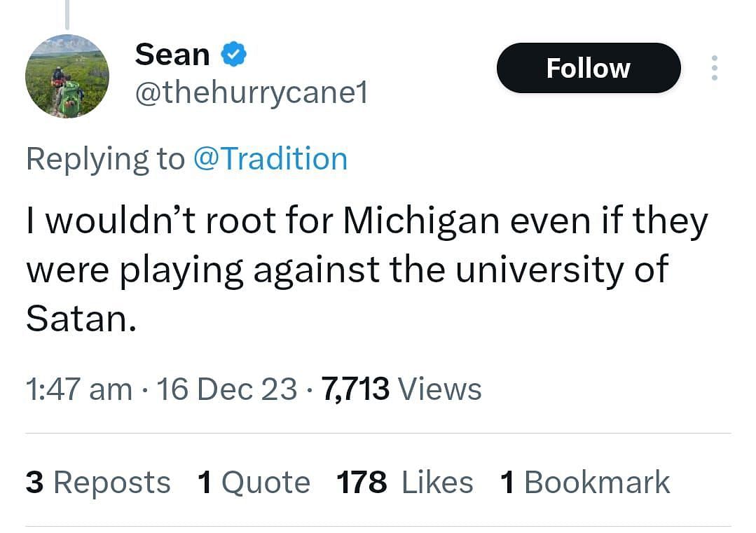Show the 3 Reposts list
The image size is (756, 533).
[98, 483]
